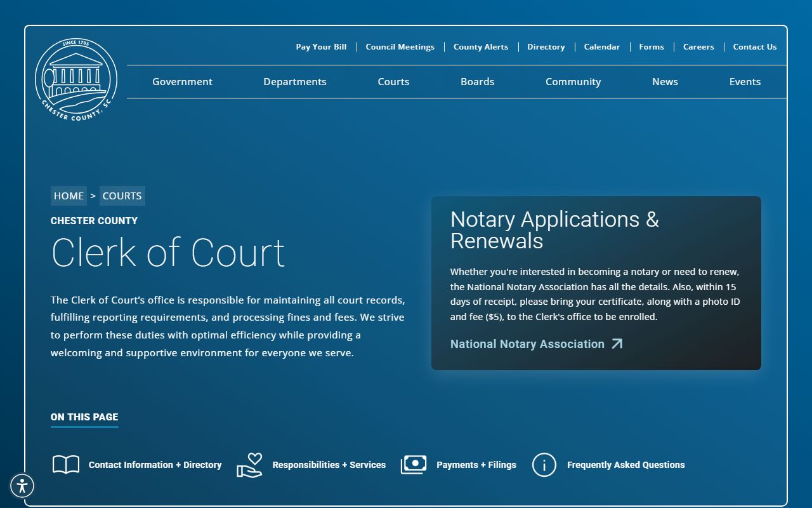Screen dimensions: 812x508
Task: Open the Contact Us page
Action: [x=754, y=47]
